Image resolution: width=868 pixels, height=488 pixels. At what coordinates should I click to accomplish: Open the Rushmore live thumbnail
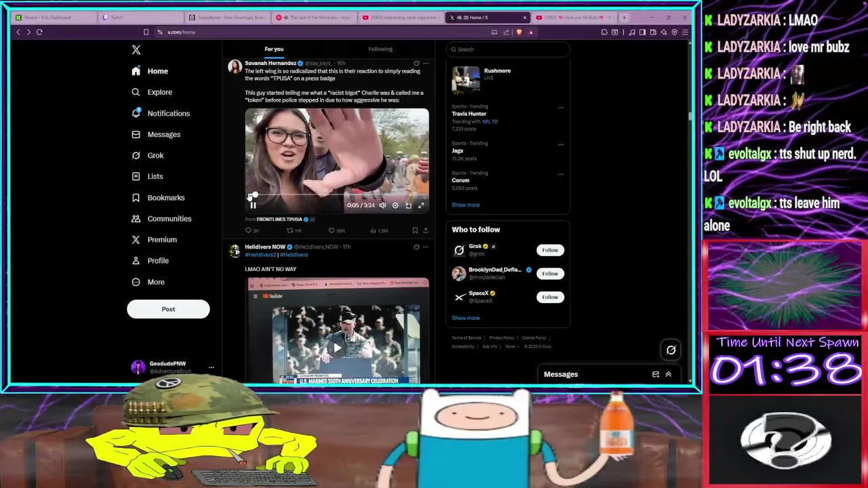point(466,79)
